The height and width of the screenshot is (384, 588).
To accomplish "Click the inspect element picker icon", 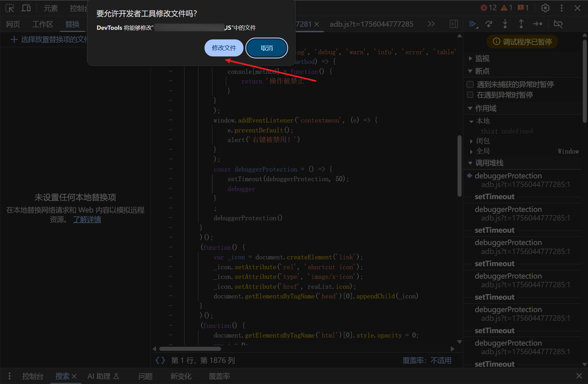I will [10, 8].
